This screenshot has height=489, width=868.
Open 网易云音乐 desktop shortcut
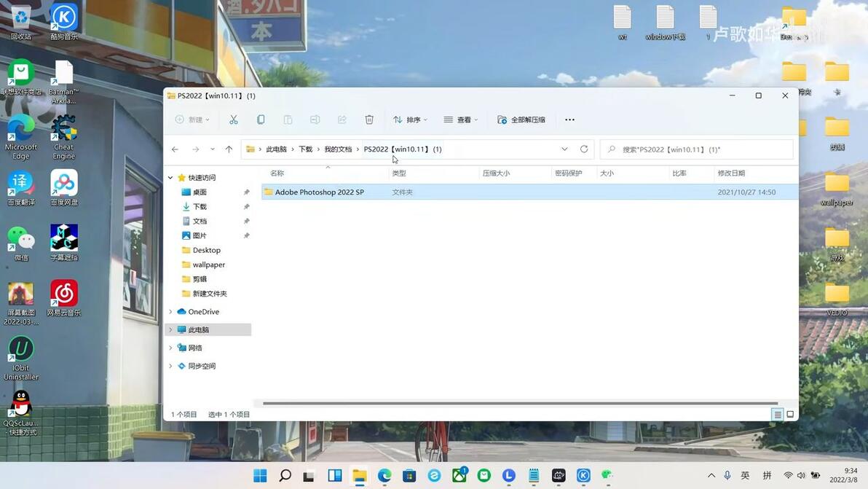click(x=63, y=298)
